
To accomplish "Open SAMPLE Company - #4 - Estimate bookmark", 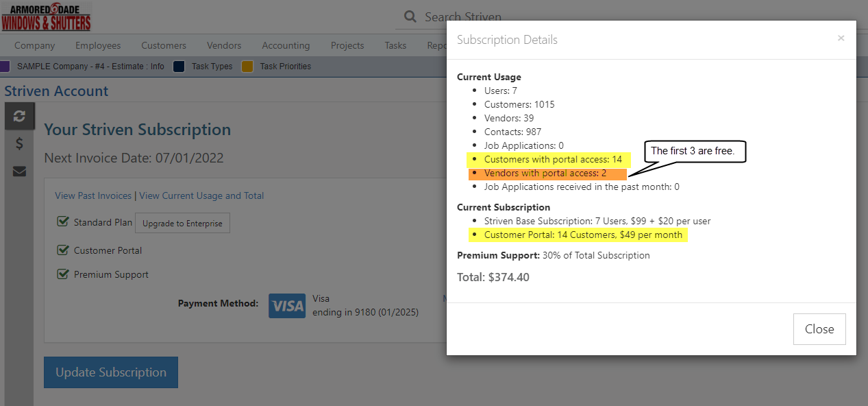I will click(90, 67).
